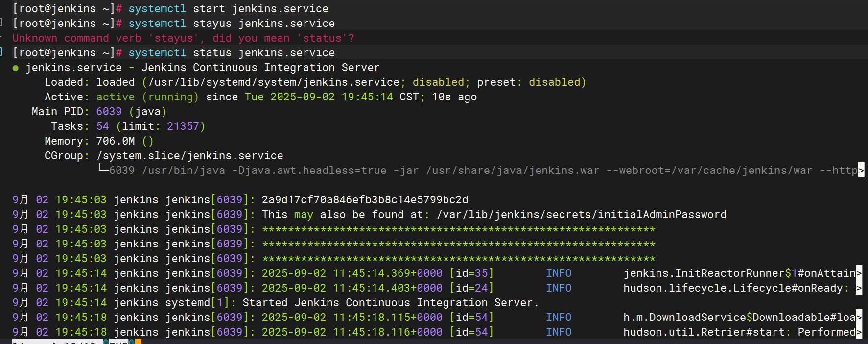Click the truncation arrow after Lifecycle#onReady:
Screen dimensions: 868x344
859,288
